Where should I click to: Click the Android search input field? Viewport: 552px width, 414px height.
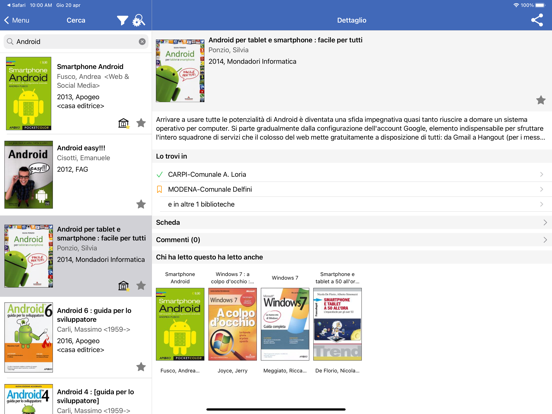[76, 42]
